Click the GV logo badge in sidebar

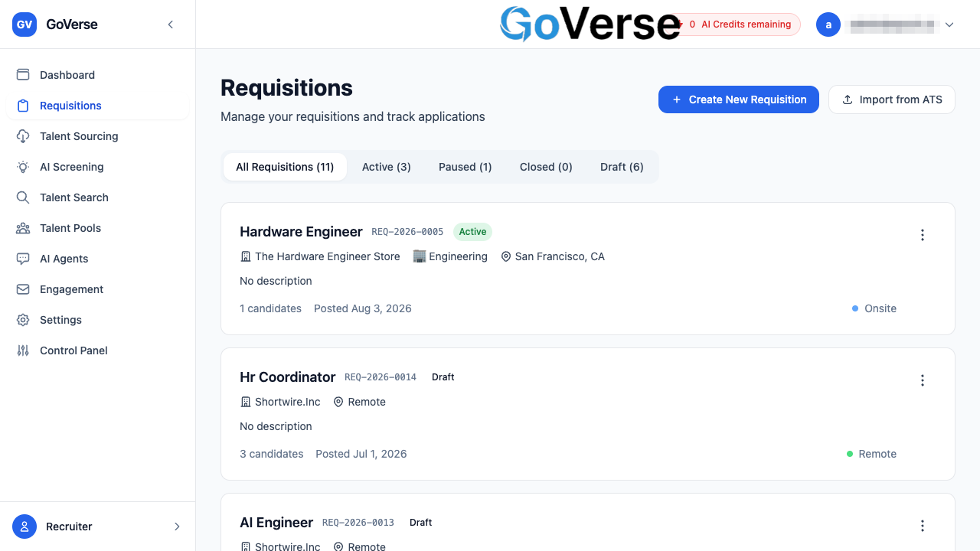point(24,24)
